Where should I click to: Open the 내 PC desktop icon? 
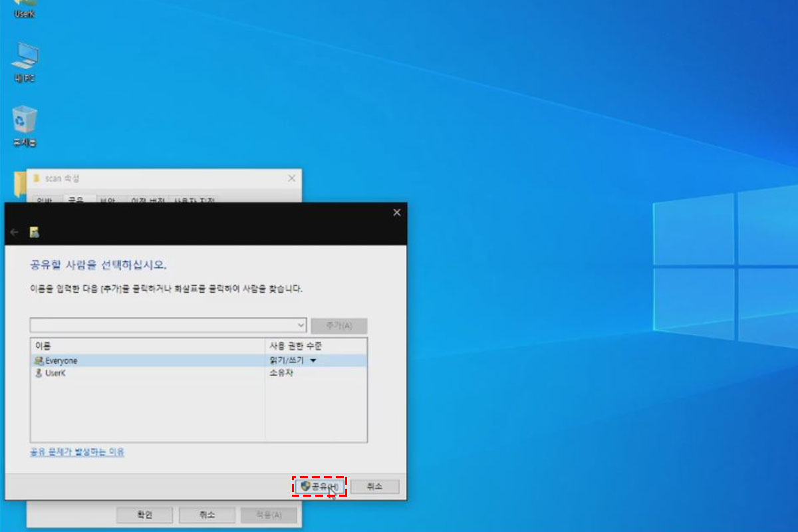tap(25, 62)
